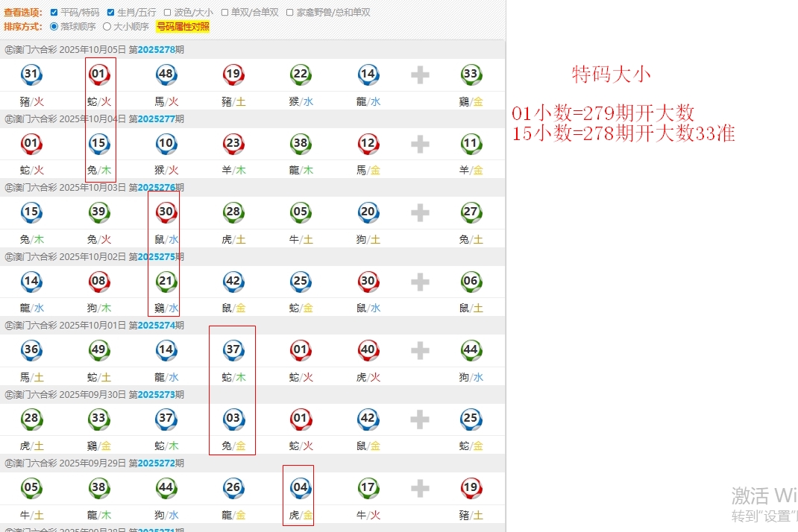Click red ball 01 in period 2025278
This screenshot has height=532, width=798.
tap(98, 74)
